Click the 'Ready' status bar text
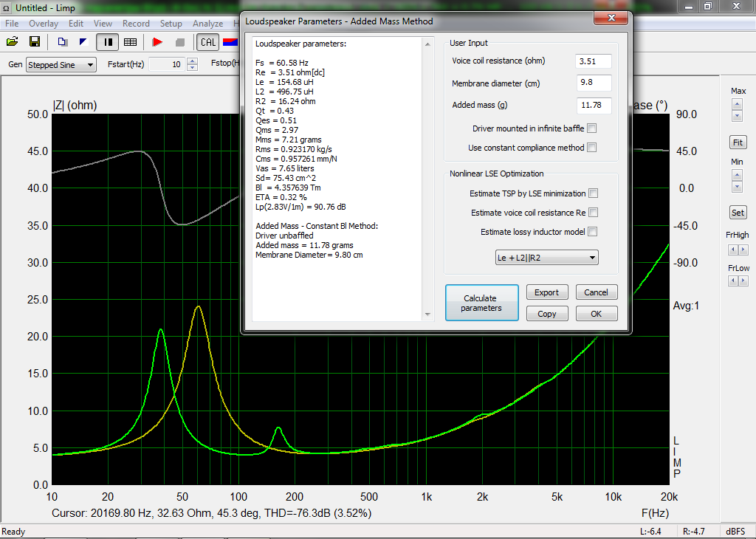This screenshot has width=756, height=539. click(13, 532)
